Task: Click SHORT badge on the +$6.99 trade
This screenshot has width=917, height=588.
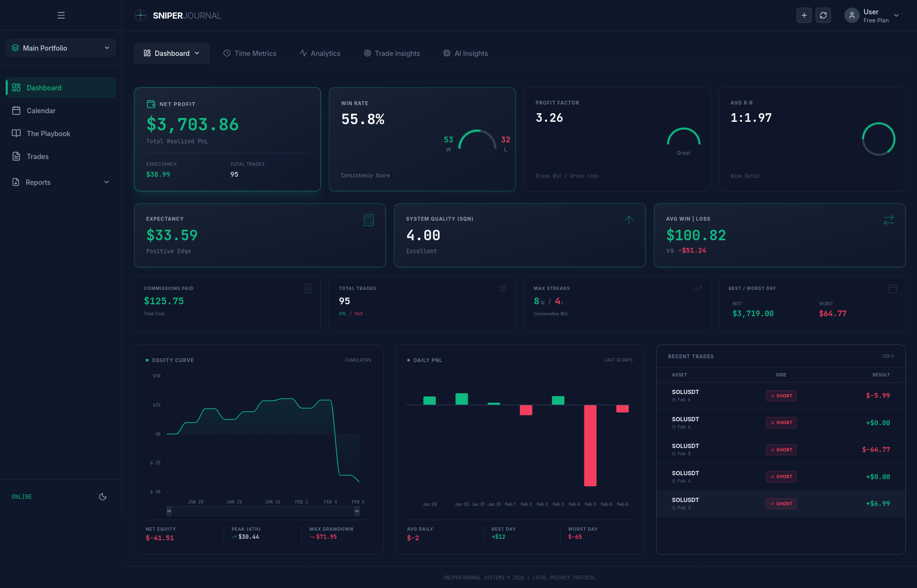Action: click(x=781, y=503)
